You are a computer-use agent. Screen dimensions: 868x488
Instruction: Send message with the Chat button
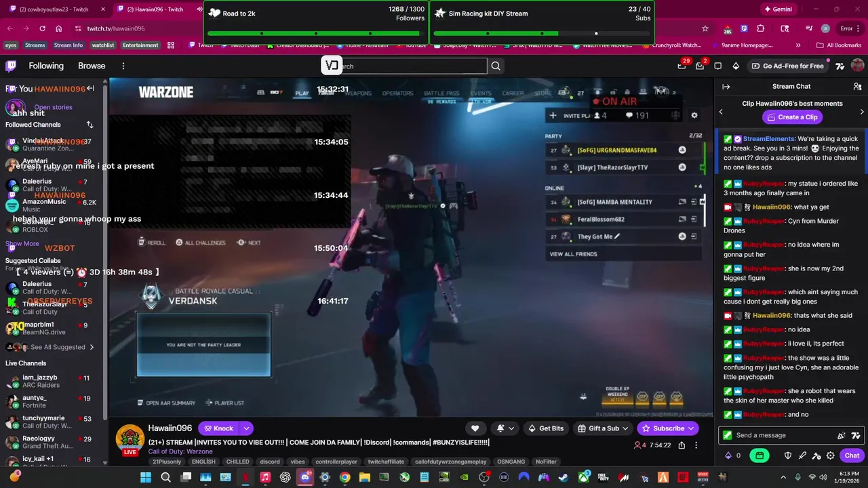(852, 455)
